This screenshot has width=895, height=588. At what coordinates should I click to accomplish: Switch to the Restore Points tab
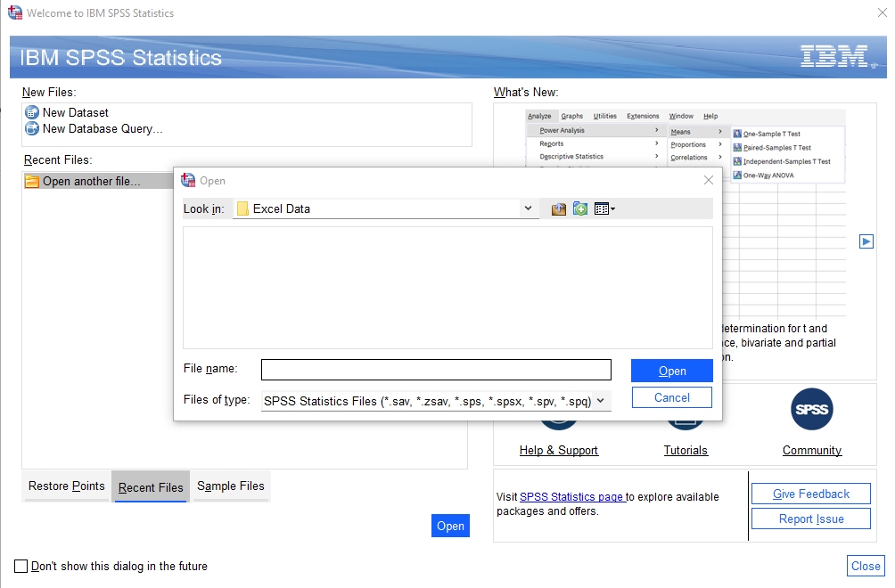tap(66, 486)
